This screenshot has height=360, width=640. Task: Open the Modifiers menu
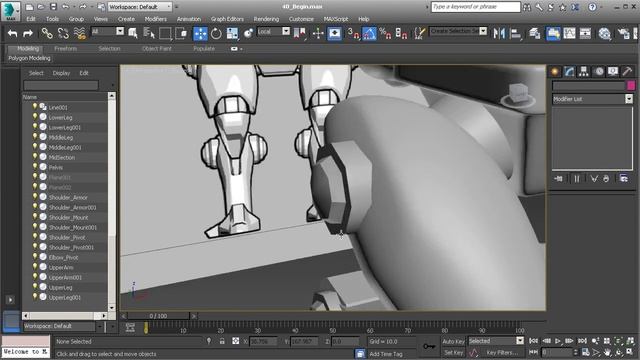click(156, 19)
